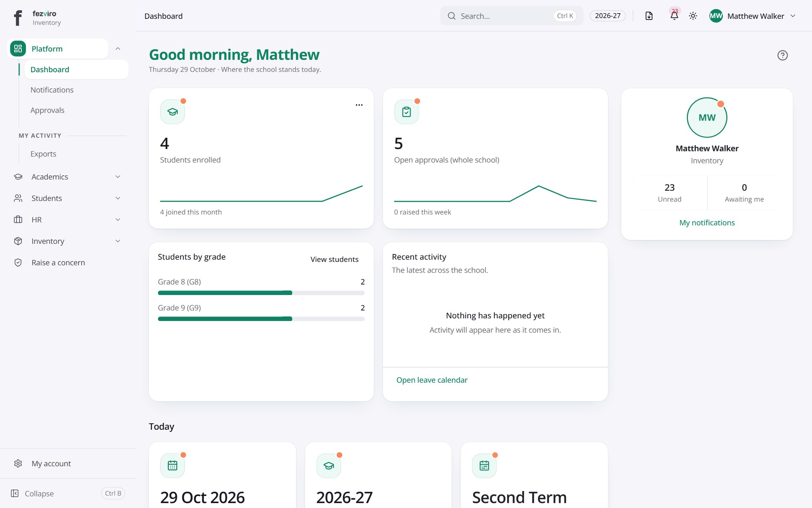Click the Grade 8 (G8) progress bar
The image size is (812, 508).
261,293
